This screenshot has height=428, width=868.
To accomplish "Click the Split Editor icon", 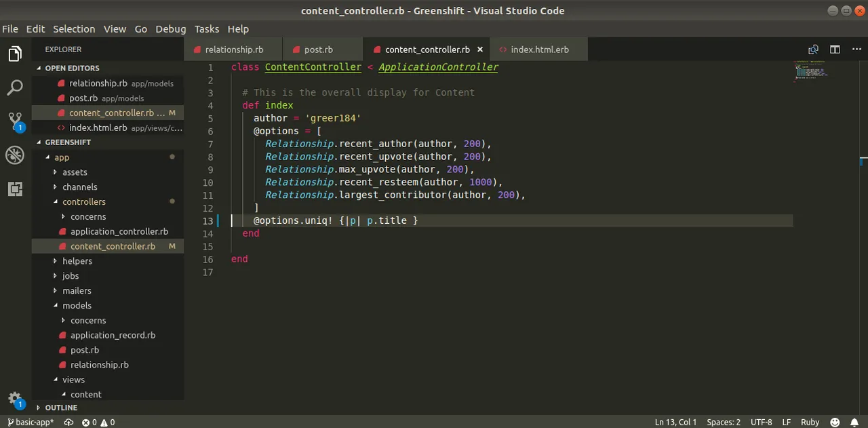I will [835, 50].
